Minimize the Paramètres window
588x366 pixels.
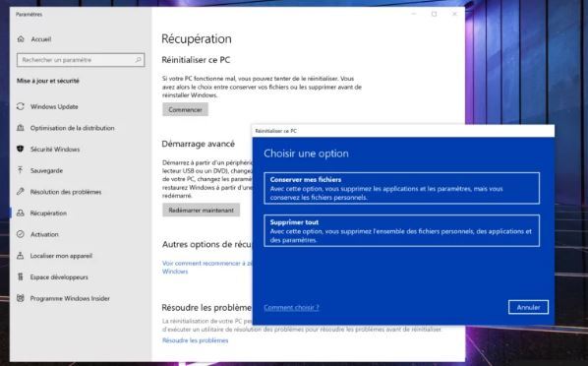pos(414,14)
